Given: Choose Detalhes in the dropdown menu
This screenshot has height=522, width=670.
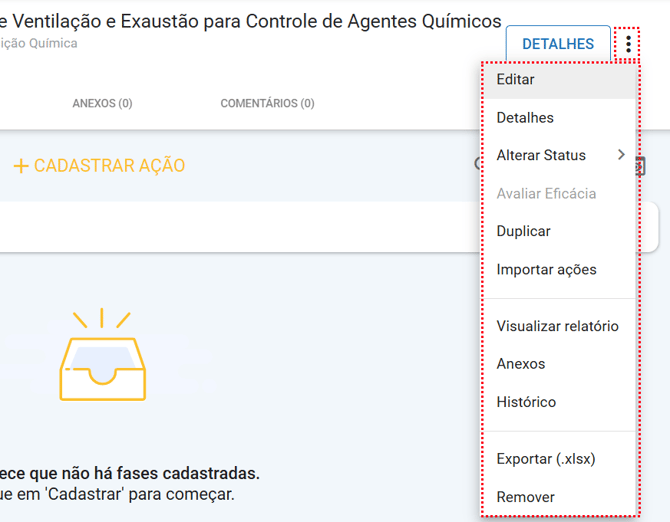Looking at the screenshot, I should [525, 118].
